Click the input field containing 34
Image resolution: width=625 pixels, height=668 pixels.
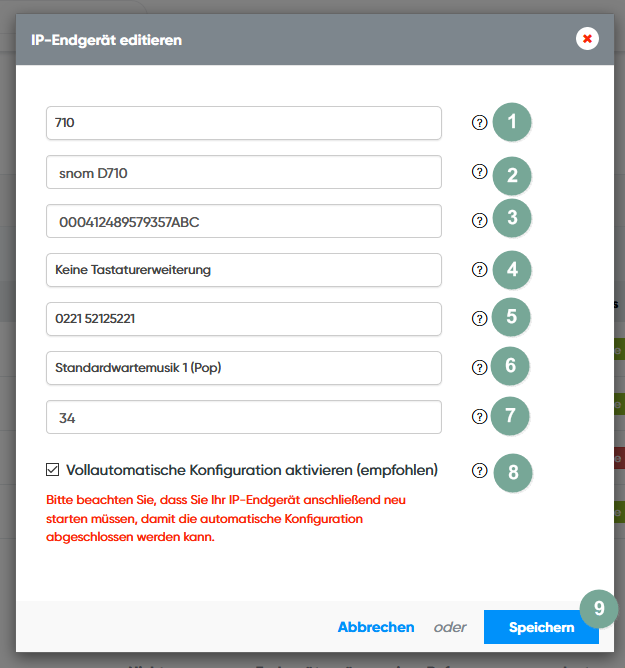[x=243, y=417]
